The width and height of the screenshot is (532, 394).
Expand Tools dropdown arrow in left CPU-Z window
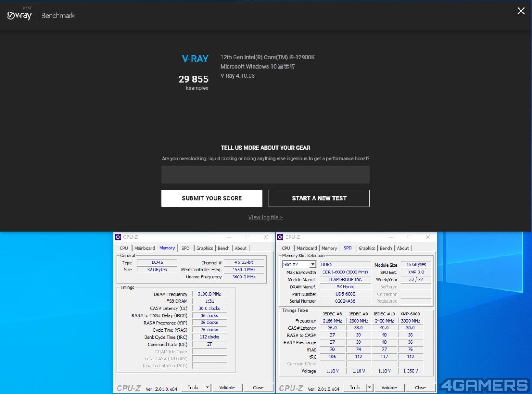pos(207,387)
